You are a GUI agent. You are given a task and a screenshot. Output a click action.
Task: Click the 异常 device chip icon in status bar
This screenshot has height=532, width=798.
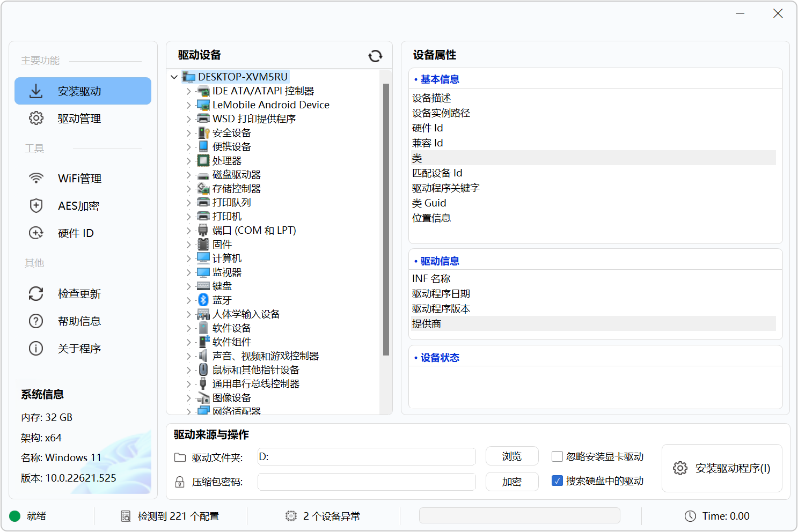(291, 516)
